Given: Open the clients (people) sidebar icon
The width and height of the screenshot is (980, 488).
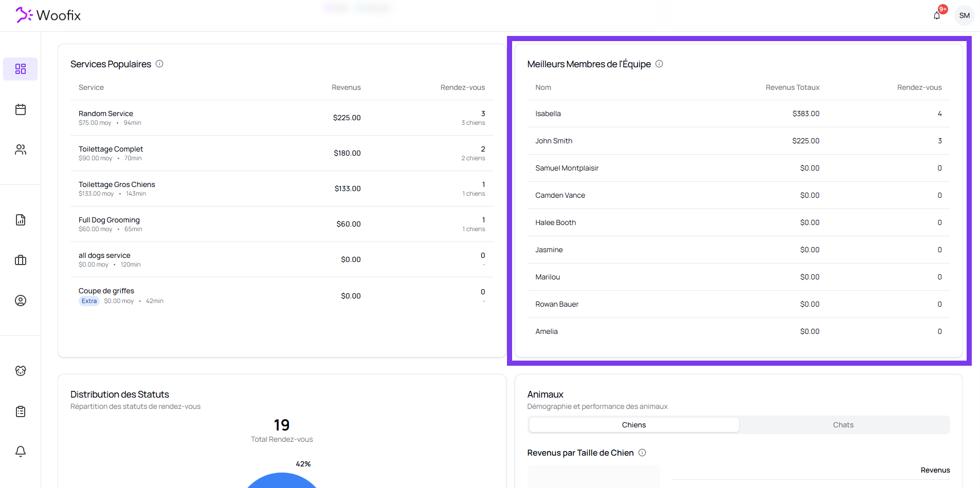Looking at the screenshot, I should 21,149.
